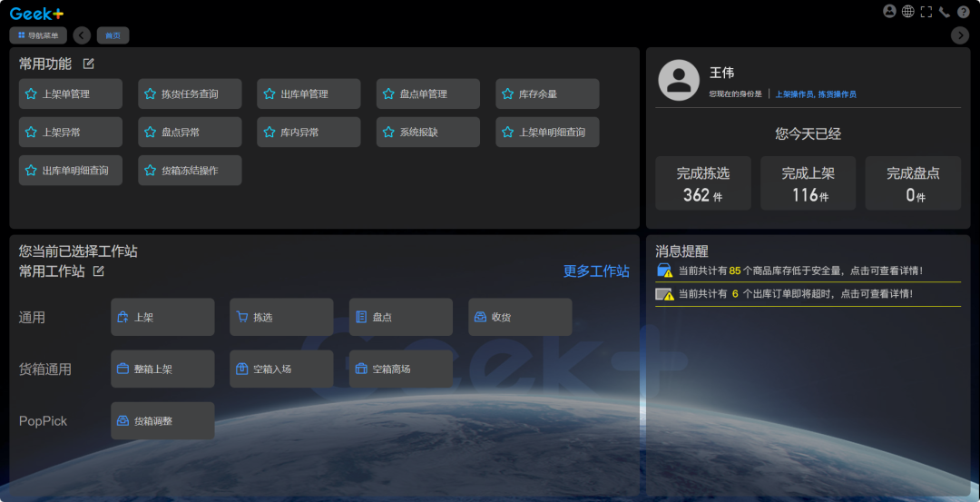Click the phone contact icon
980x502 pixels.
(x=945, y=12)
